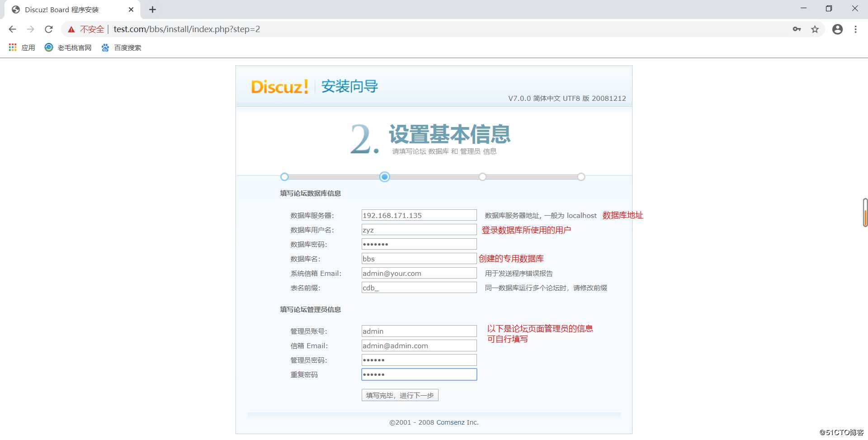The image size is (868, 440).
Task: Click 填写完毕，进行下一步 button
Action: point(400,395)
